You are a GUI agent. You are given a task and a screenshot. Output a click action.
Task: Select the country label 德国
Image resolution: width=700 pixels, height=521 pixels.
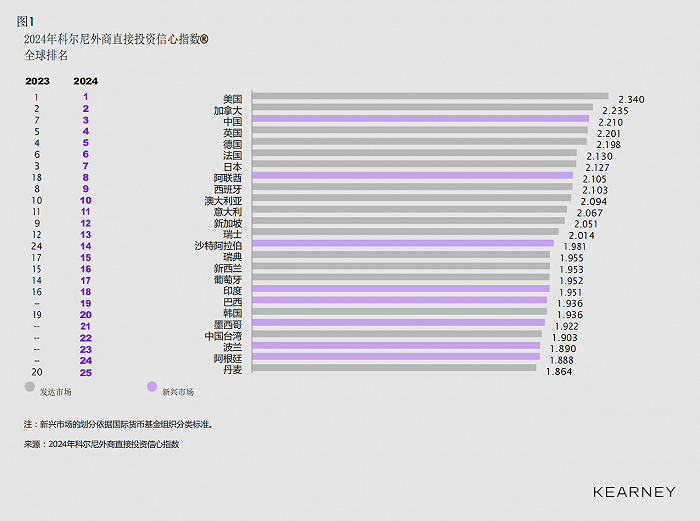coord(233,144)
